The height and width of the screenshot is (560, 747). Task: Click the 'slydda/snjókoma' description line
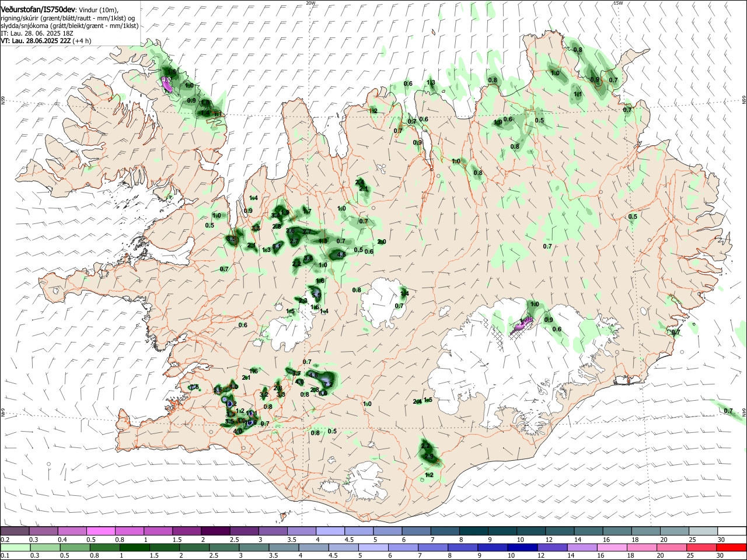(69, 26)
